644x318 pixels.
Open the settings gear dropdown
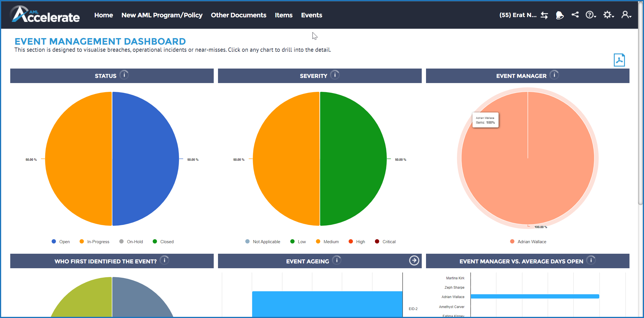(608, 15)
